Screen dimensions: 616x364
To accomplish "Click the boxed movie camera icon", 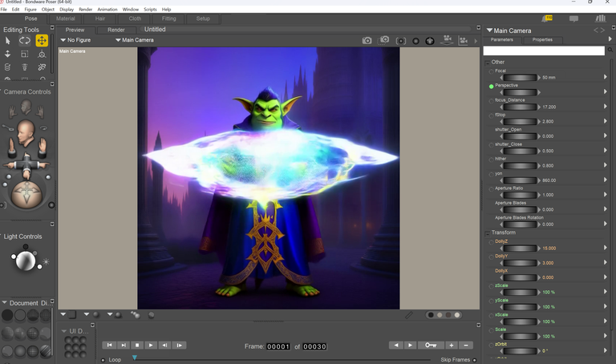I will pos(463,40).
